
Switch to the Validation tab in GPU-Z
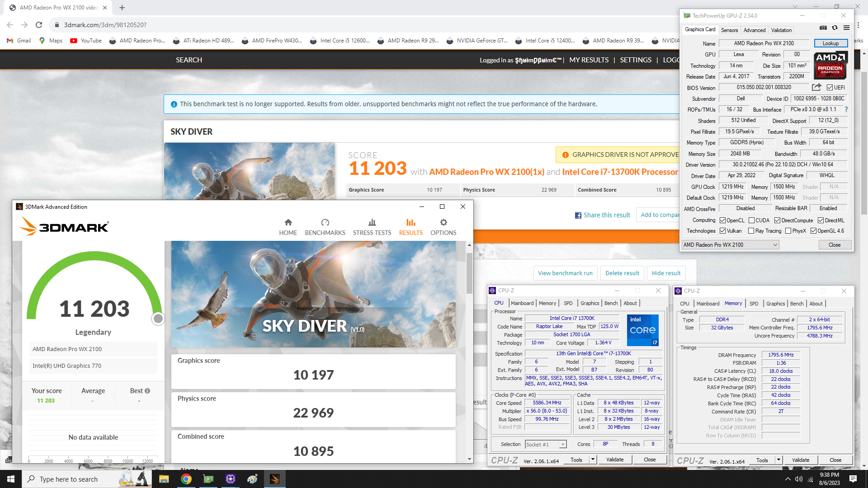pos(781,30)
